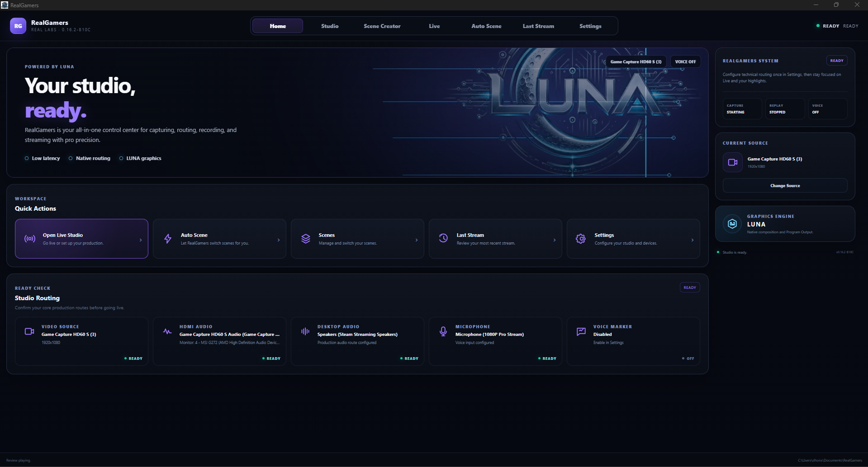Click the 'Quick Actions' heading
The width and height of the screenshot is (868, 467).
35,208
